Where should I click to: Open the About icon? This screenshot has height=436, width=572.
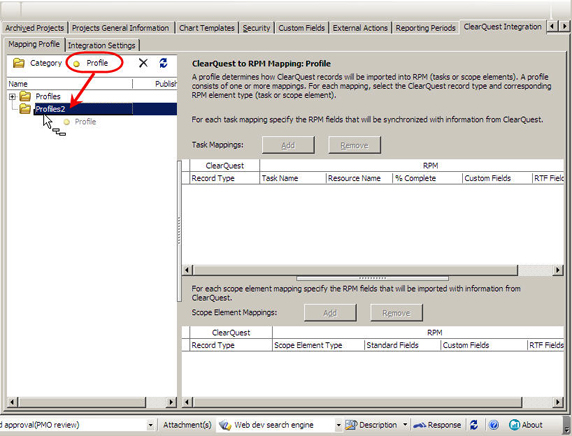coord(514,425)
